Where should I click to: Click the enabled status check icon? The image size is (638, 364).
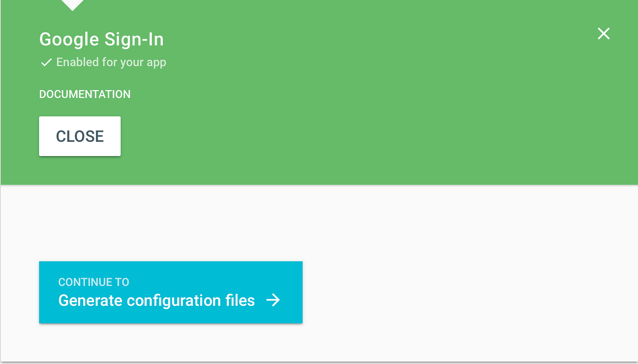46,62
